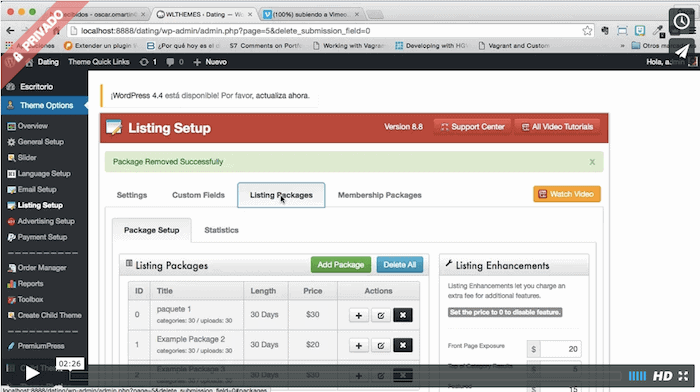
Task: Switch to the Settings tab
Action: point(132,195)
